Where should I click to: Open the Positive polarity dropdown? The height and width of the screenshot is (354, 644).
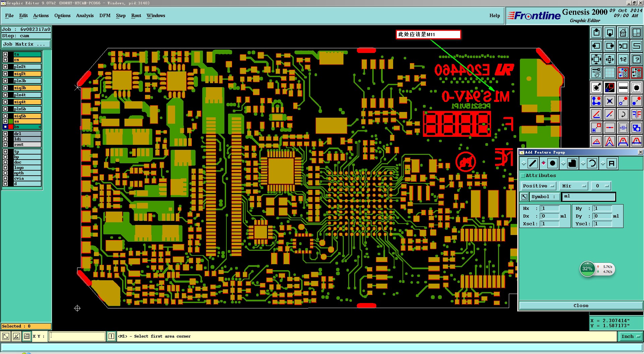click(x=538, y=186)
